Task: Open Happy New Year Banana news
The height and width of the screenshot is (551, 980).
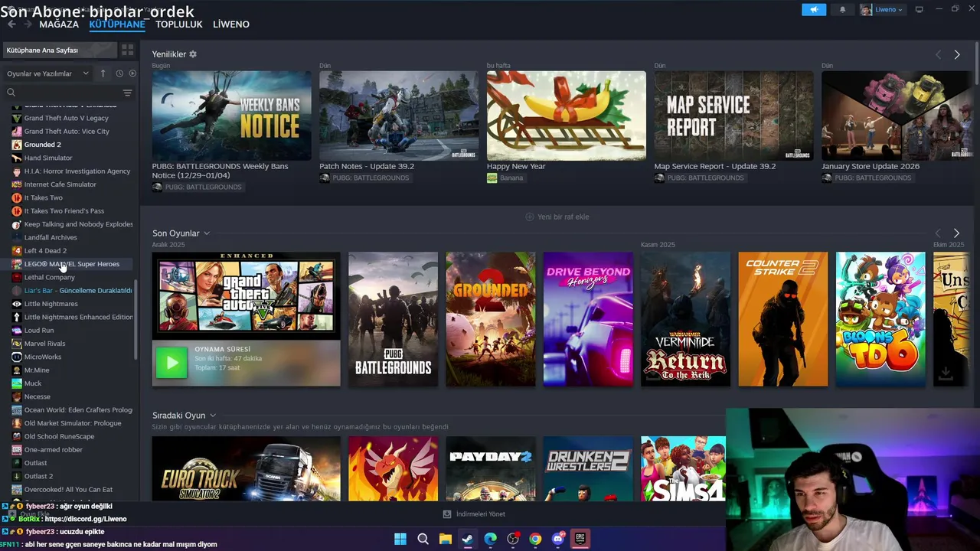Action: pyautogui.click(x=566, y=116)
